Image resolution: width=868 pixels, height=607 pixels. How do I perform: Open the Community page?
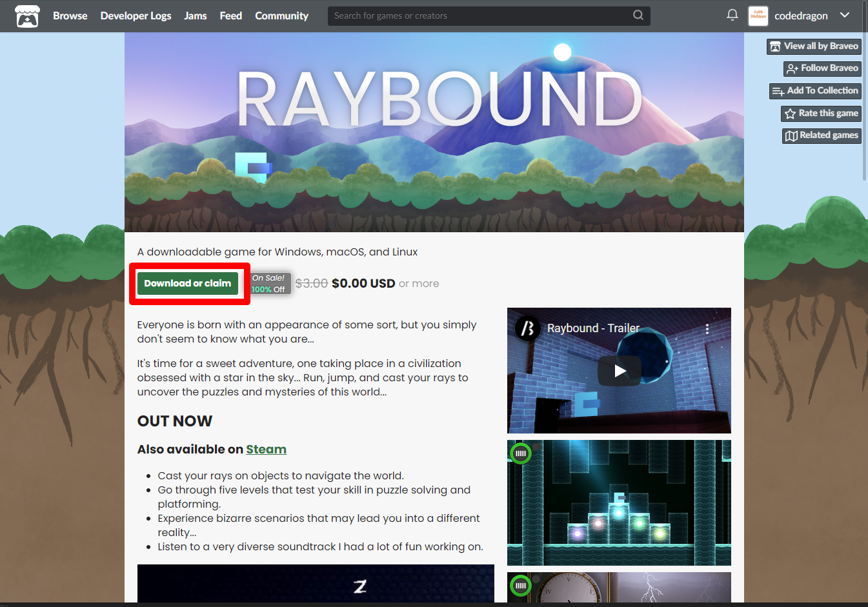pyautogui.click(x=281, y=16)
